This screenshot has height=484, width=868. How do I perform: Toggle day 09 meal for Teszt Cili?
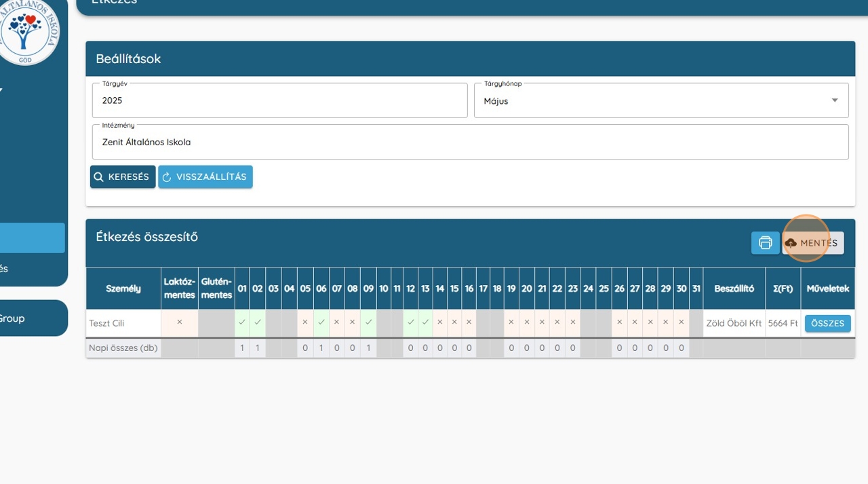(368, 322)
